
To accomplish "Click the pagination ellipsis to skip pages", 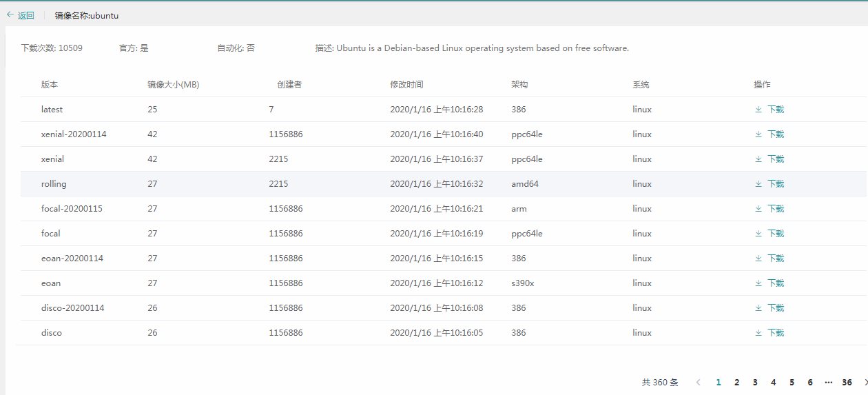I will pos(828,382).
